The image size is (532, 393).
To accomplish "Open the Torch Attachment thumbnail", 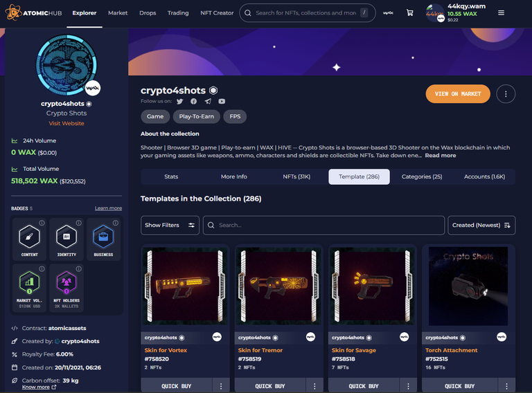I will coord(468,286).
